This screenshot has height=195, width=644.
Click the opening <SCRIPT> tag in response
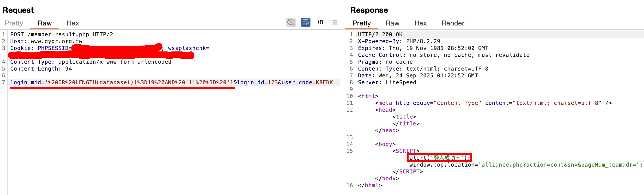[406, 151]
